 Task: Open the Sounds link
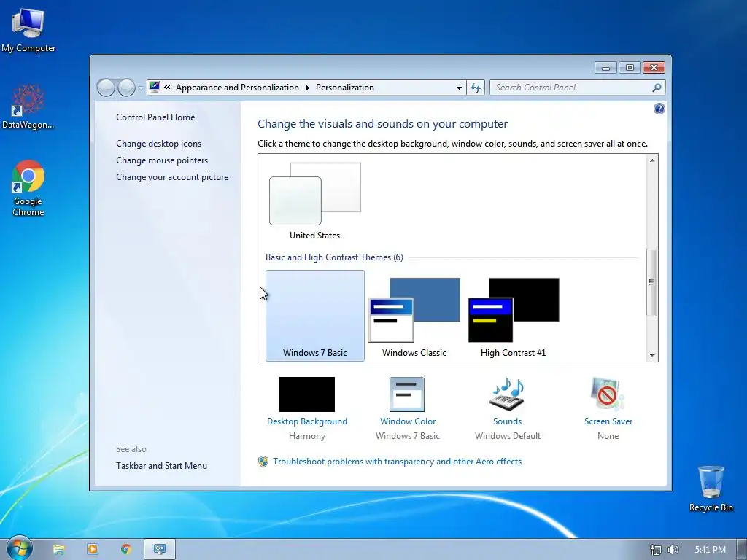click(508, 421)
